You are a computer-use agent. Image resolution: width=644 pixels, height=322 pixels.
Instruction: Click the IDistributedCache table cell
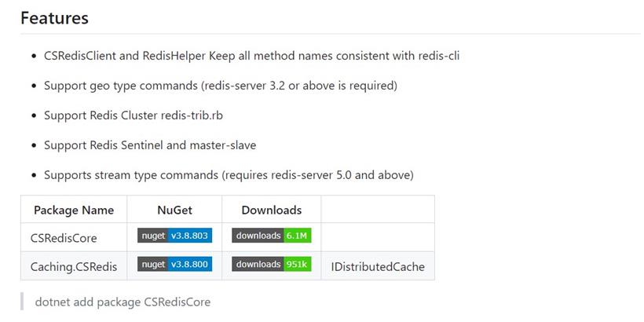[x=378, y=266]
